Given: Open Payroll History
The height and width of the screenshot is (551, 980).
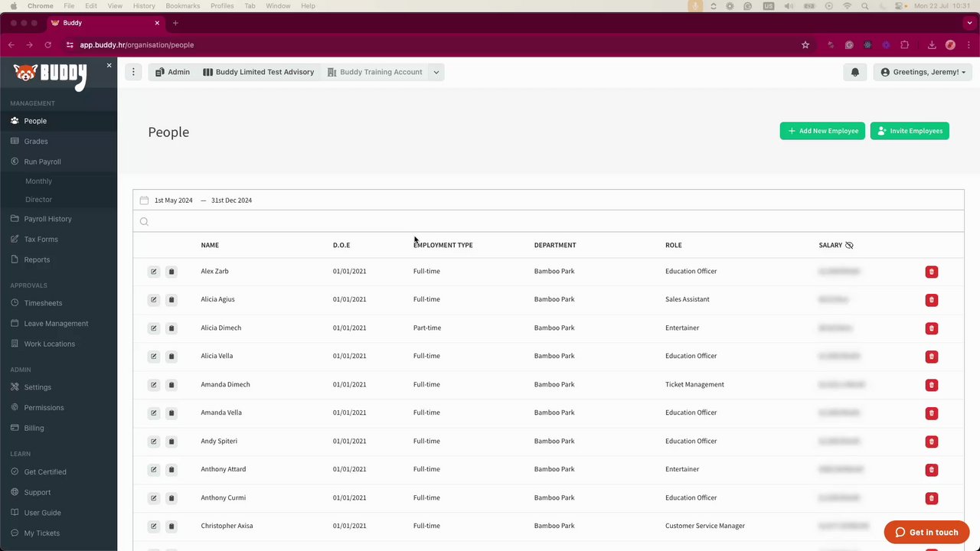Looking at the screenshot, I should click(x=47, y=219).
